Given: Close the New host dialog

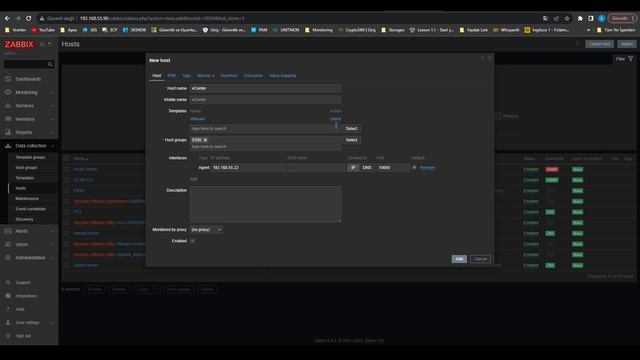Looking at the screenshot, I should tap(490, 58).
